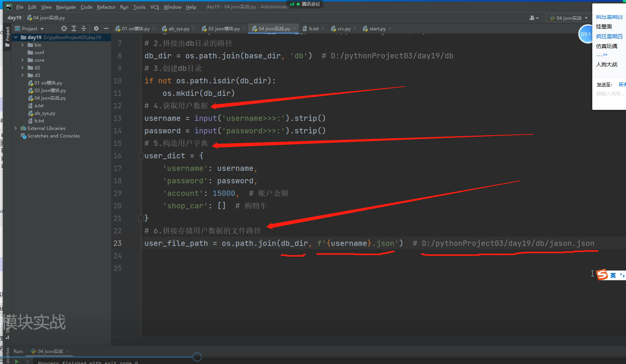Toggle the Project tool window side button
The height and width of the screenshot is (364, 626).
[x=7, y=36]
